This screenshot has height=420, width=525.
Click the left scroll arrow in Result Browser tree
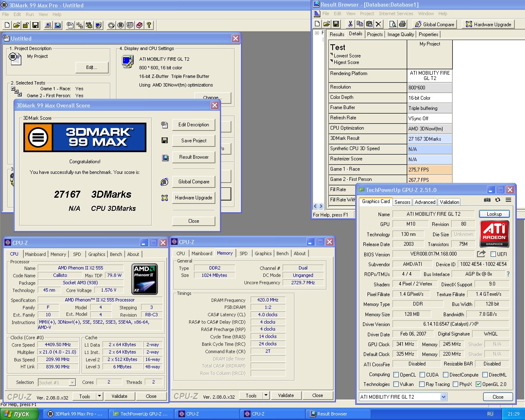pyautogui.click(x=315, y=206)
